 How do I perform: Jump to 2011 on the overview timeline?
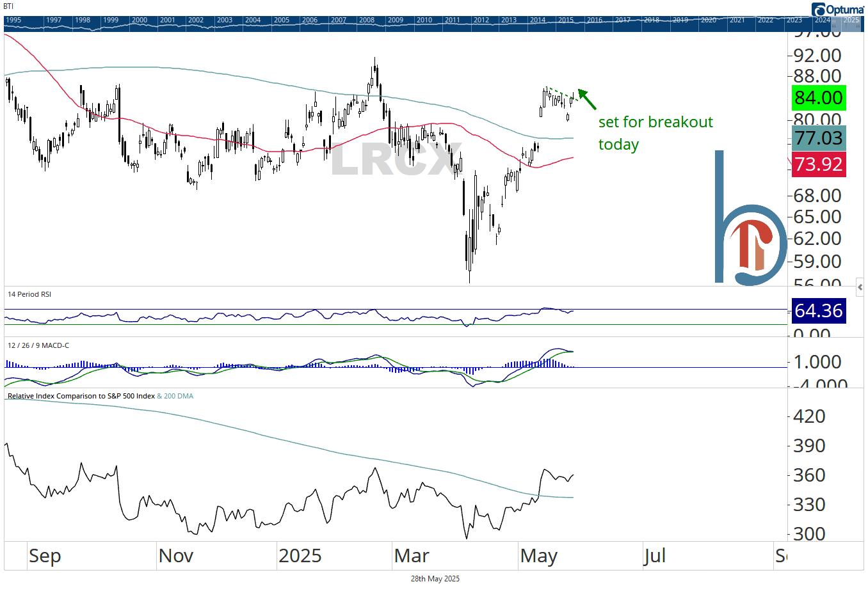(x=453, y=20)
